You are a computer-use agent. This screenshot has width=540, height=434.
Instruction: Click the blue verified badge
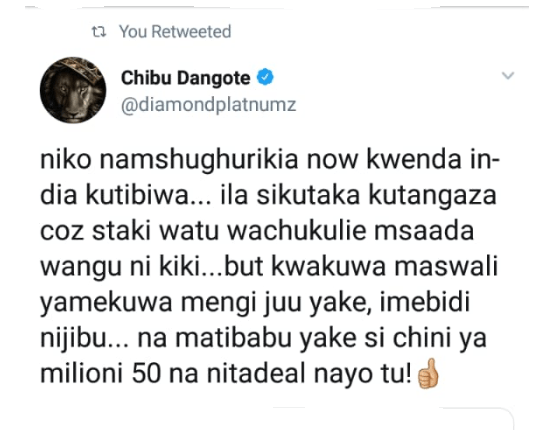coord(265,77)
